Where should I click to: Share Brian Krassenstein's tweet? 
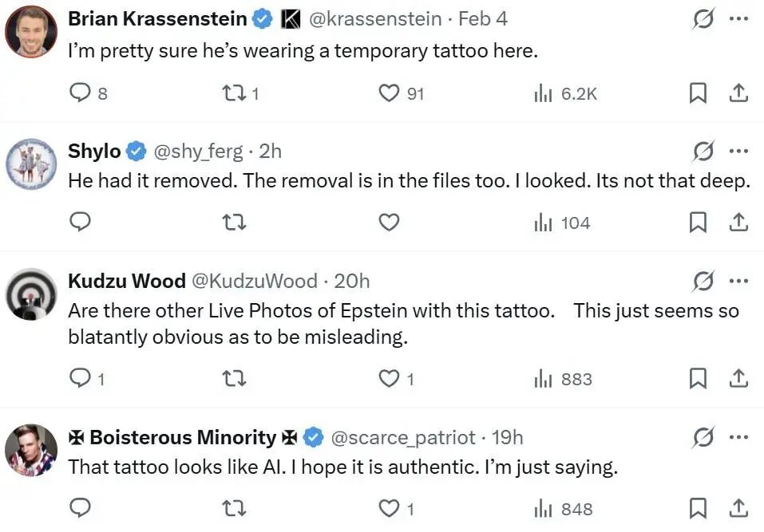coord(739,93)
